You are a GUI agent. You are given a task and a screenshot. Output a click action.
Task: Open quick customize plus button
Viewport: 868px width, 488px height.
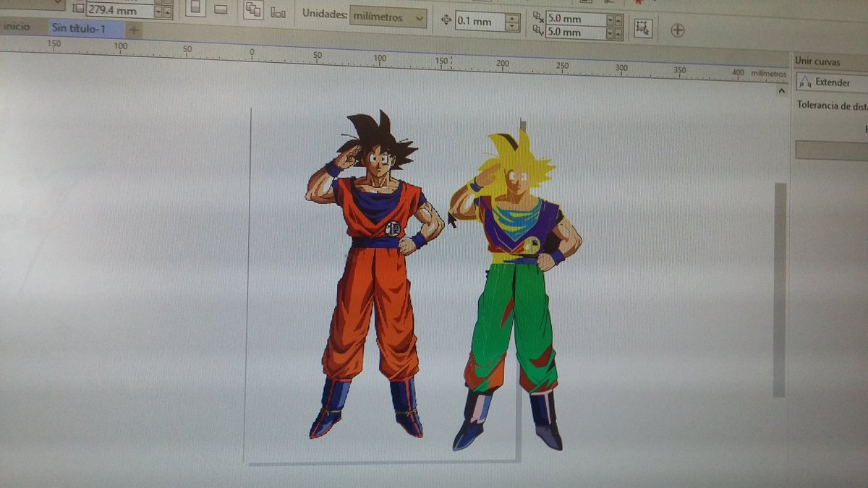(677, 30)
